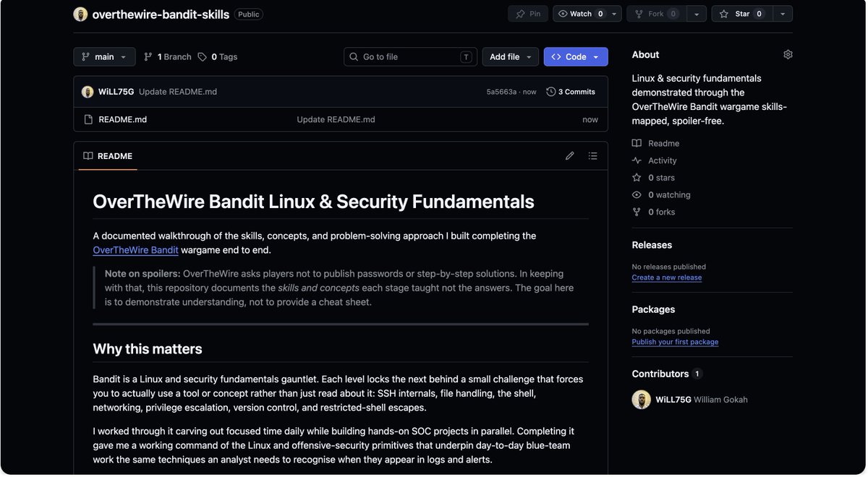Click the README main title heading
The height and width of the screenshot is (477, 868).
coord(313,202)
